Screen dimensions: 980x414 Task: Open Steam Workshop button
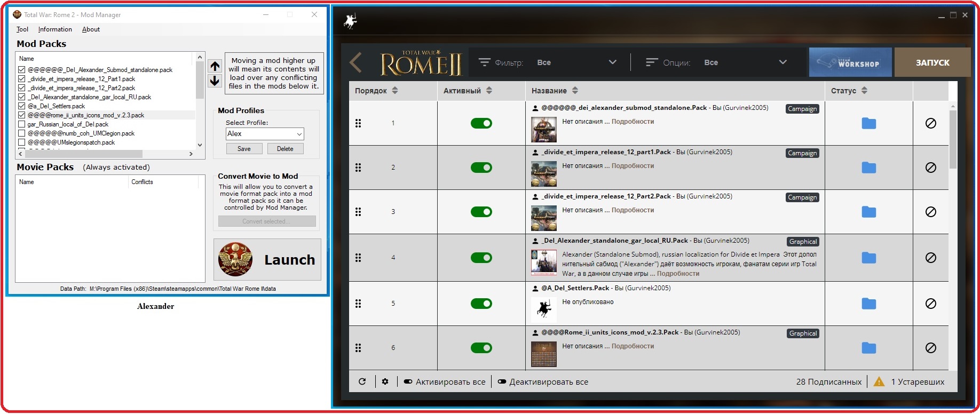click(850, 62)
